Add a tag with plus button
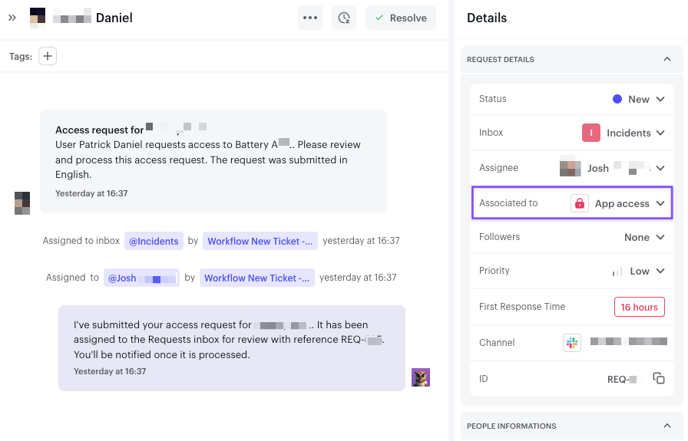The width and height of the screenshot is (688, 441). (x=47, y=56)
